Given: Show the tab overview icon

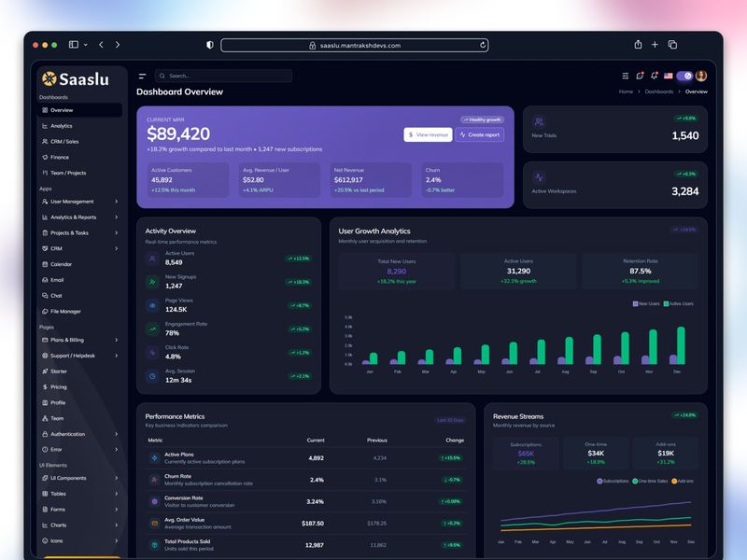Looking at the screenshot, I should 672,45.
